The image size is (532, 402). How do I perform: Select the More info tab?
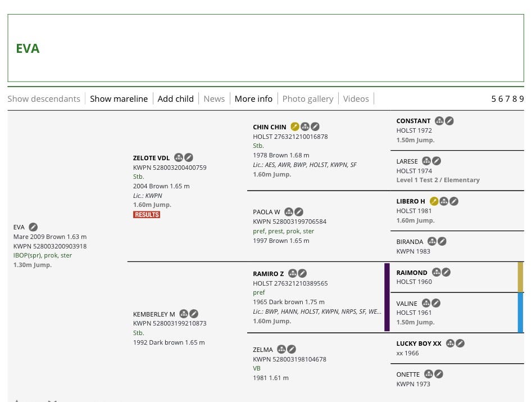253,99
